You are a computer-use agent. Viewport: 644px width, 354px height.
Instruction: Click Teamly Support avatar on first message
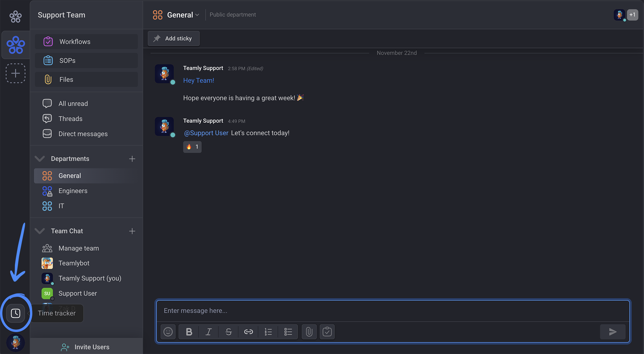164,74
